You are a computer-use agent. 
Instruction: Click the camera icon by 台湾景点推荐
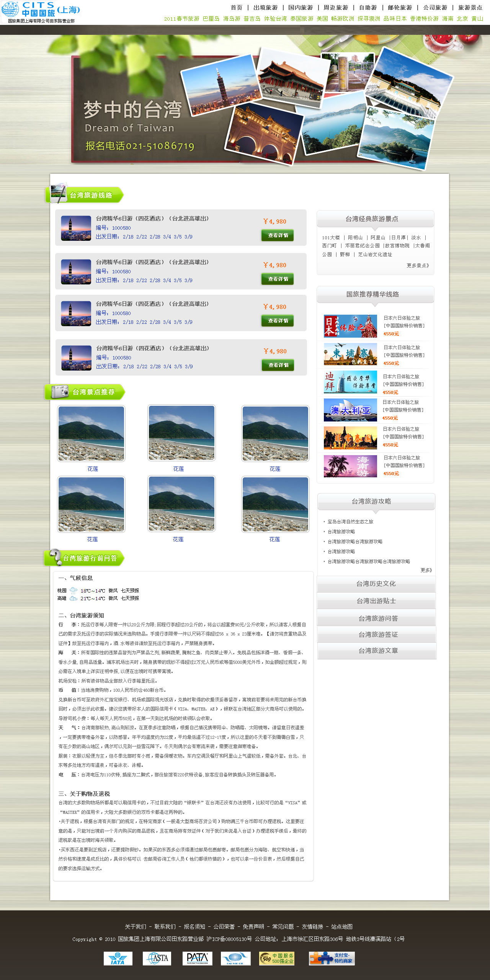(60, 391)
